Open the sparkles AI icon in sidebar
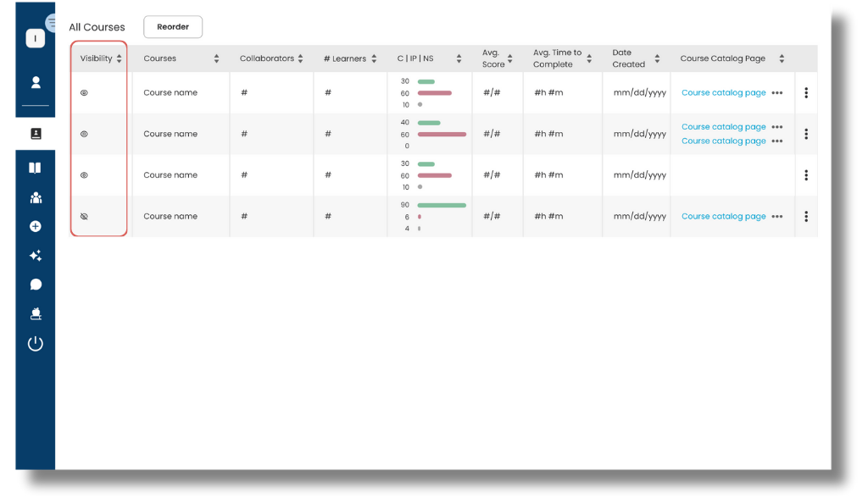868x498 pixels. pyautogui.click(x=36, y=256)
